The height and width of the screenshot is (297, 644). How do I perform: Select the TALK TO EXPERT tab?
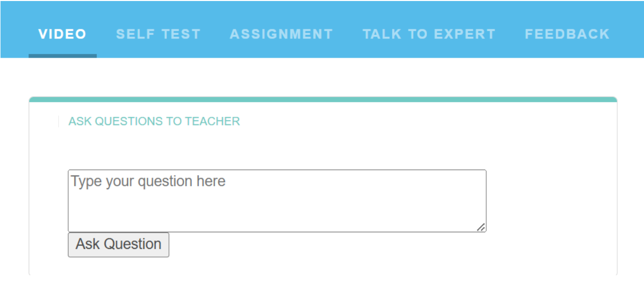(x=429, y=34)
